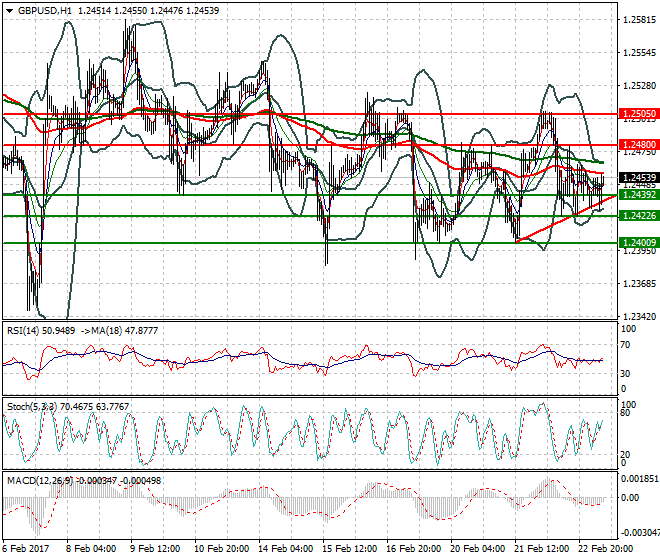
Task: Select the green 1.24009 support price label
Action: click(638, 242)
